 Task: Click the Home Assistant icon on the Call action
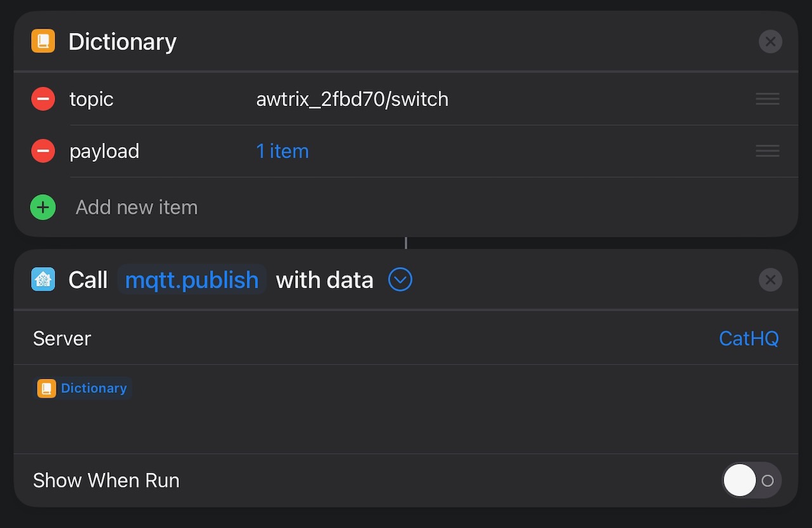click(x=43, y=279)
